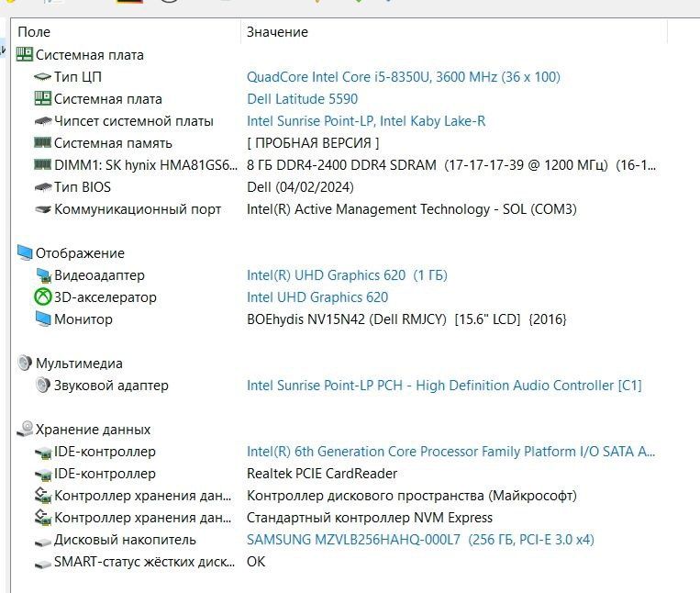Select the 8 ГБ DDR4-2400 DDR4 SDRAM value

click(450, 164)
